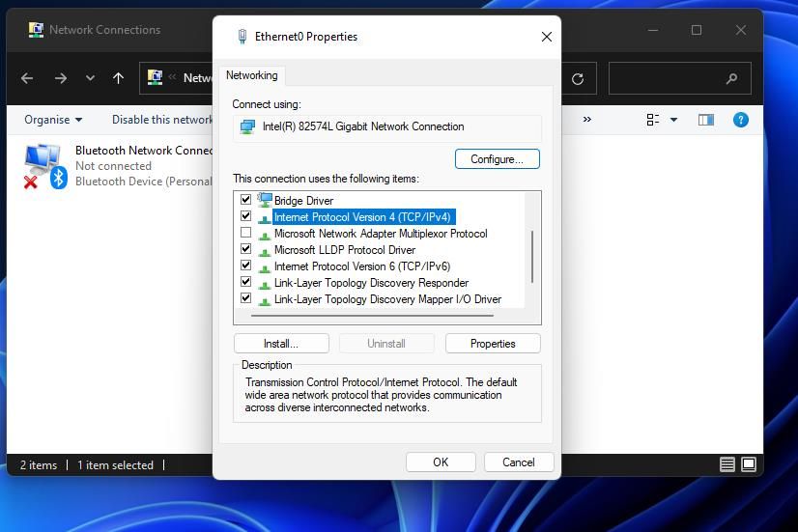Toggle the Bridge Driver checkbox
798x532 pixels.
245,199
